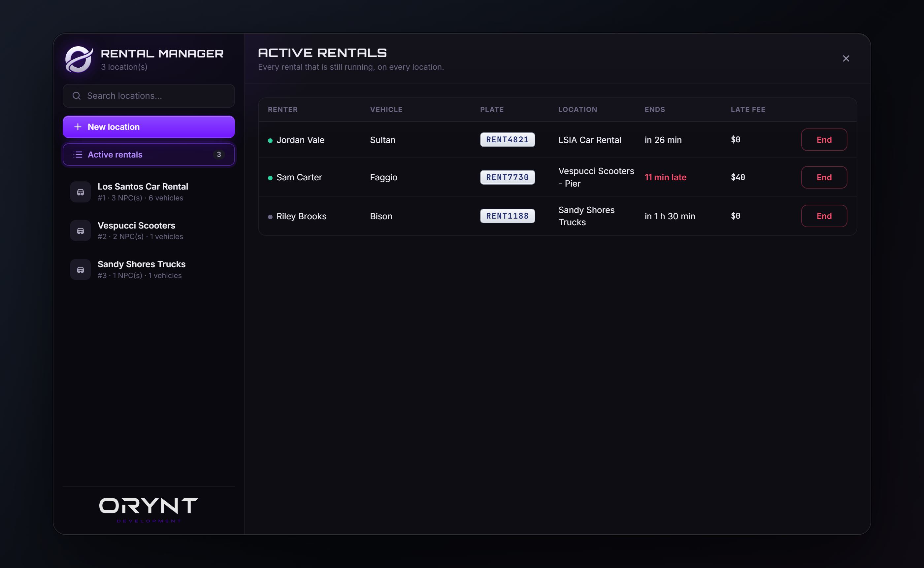This screenshot has width=924, height=568.
Task: Click the Active rentals count badge 3
Action: (x=219, y=155)
